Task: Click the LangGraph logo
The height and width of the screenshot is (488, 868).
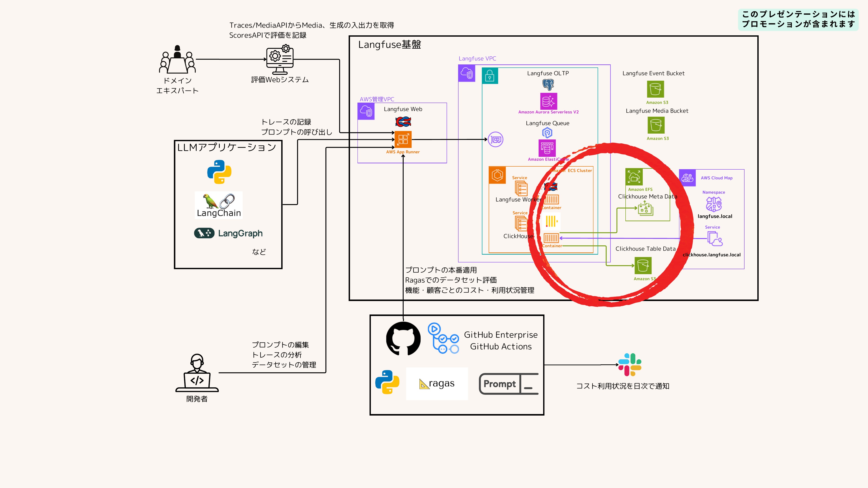Action: (x=228, y=233)
